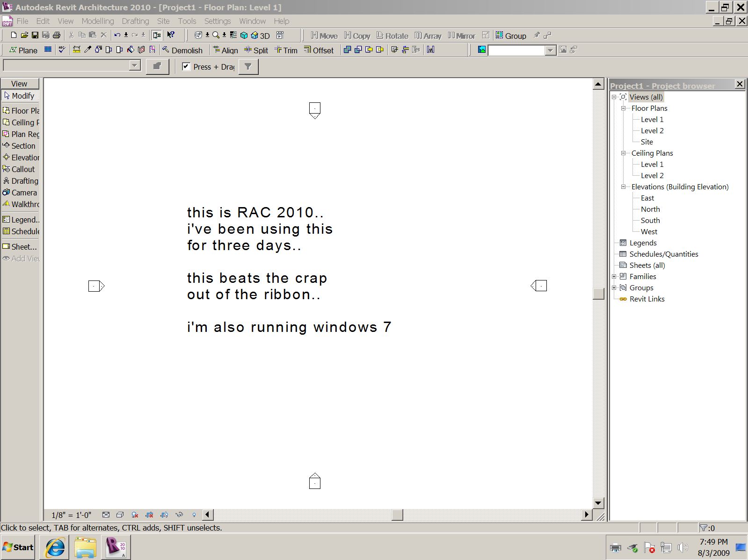Select the Paint bucket tool
The image size is (748, 560).
[x=131, y=50]
